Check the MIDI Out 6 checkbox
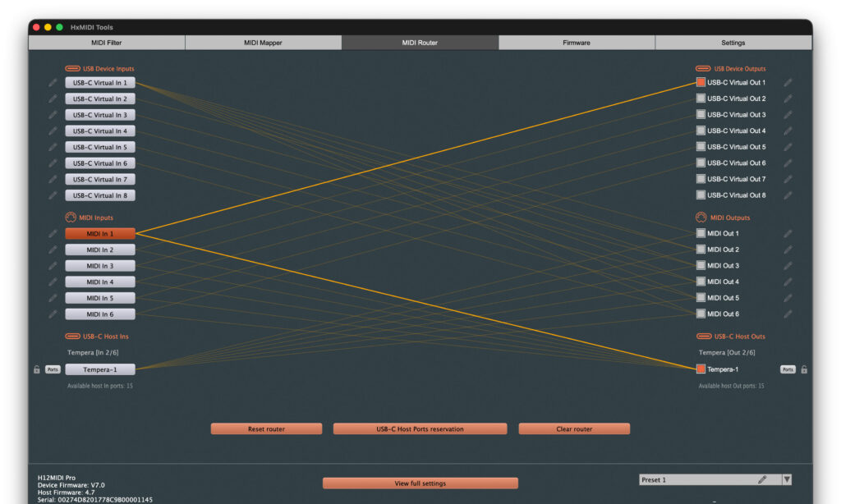 tap(701, 314)
